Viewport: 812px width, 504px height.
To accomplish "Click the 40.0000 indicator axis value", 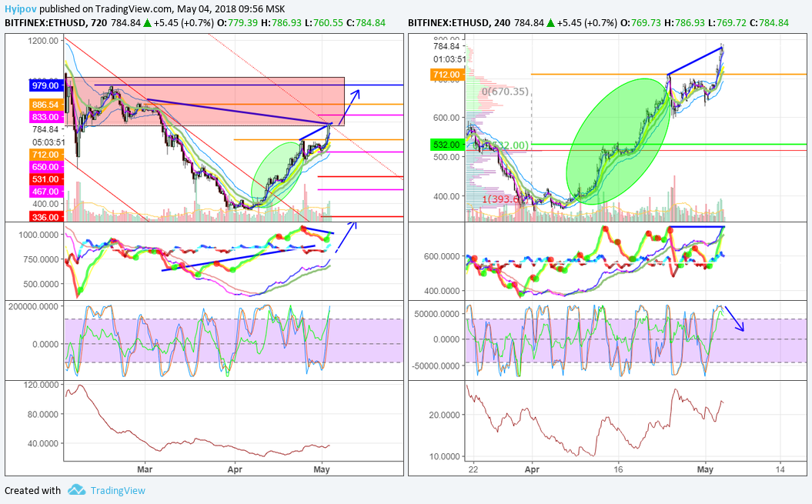I will click(43, 443).
